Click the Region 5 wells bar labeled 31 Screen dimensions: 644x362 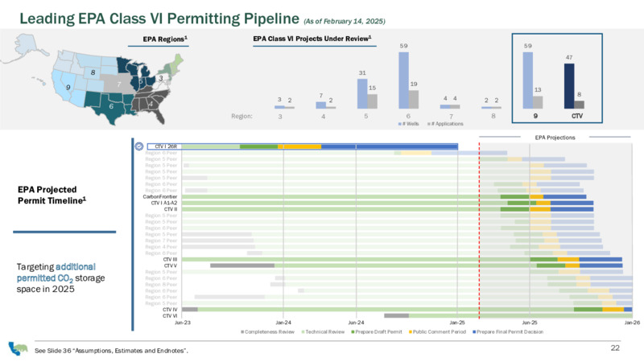(x=362, y=93)
